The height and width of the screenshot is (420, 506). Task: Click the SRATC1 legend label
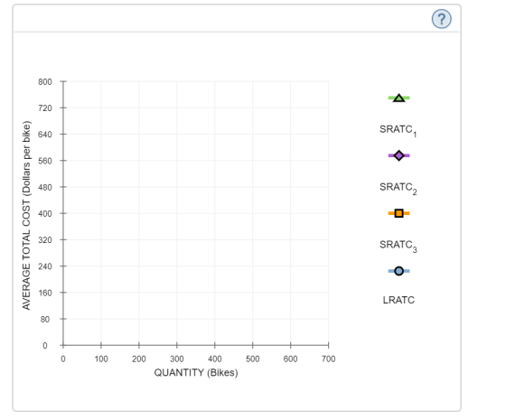[398, 130]
